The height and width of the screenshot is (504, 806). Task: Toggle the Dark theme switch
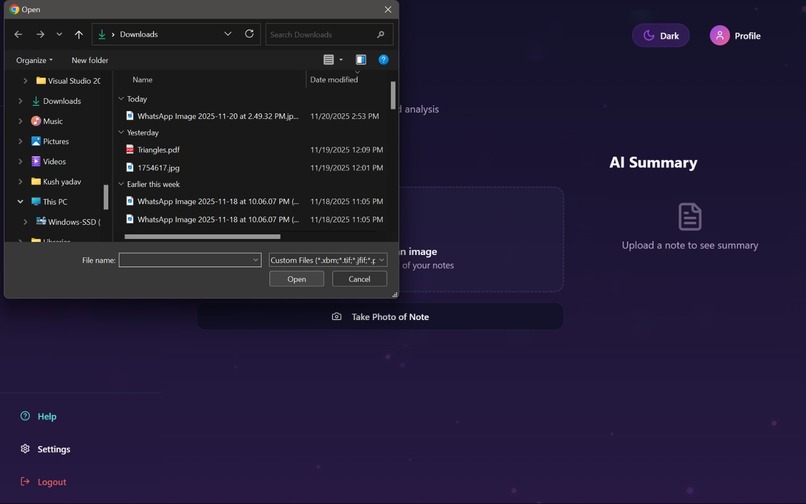(661, 35)
